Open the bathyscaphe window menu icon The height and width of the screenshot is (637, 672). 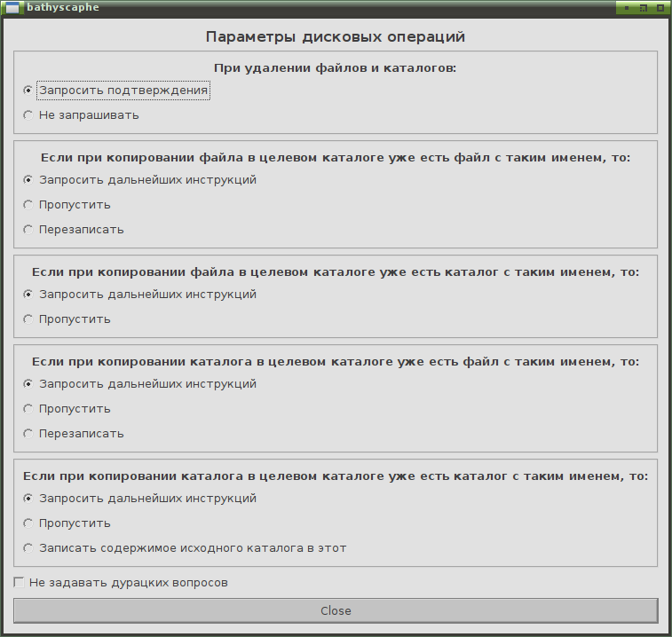[12, 7]
